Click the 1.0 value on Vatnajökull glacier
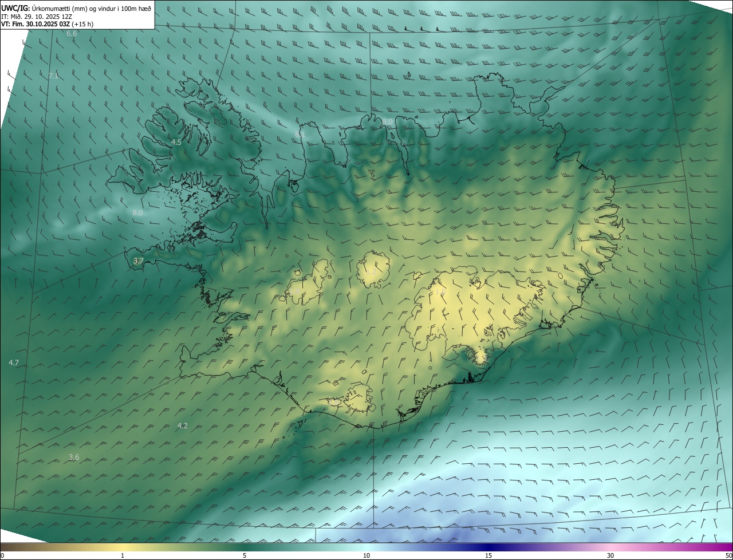This screenshot has height=560, width=733. pos(440,291)
